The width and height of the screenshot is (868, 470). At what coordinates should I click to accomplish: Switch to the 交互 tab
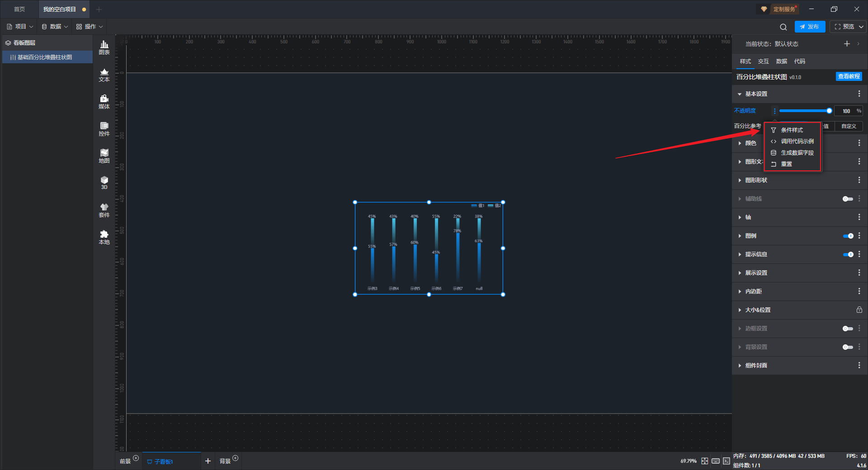pyautogui.click(x=764, y=61)
